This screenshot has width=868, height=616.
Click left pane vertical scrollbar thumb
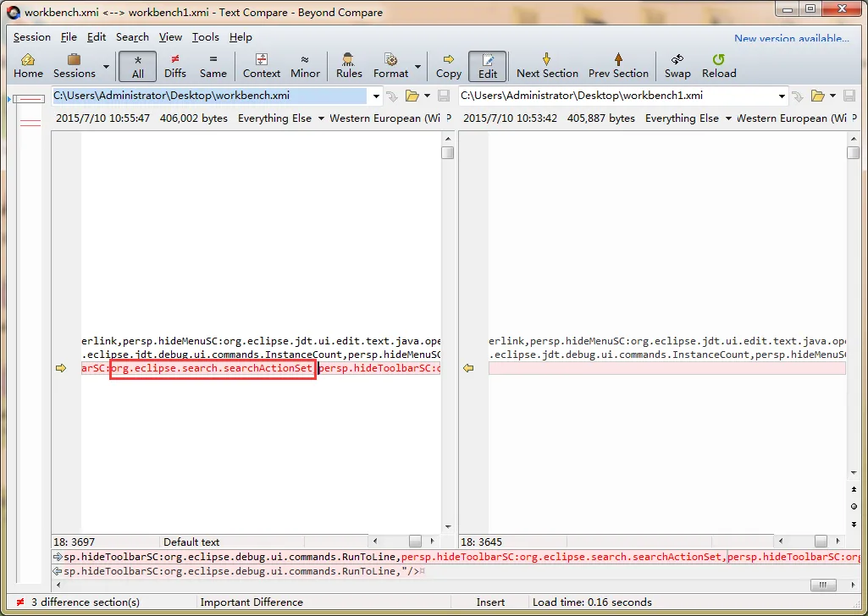coord(448,152)
